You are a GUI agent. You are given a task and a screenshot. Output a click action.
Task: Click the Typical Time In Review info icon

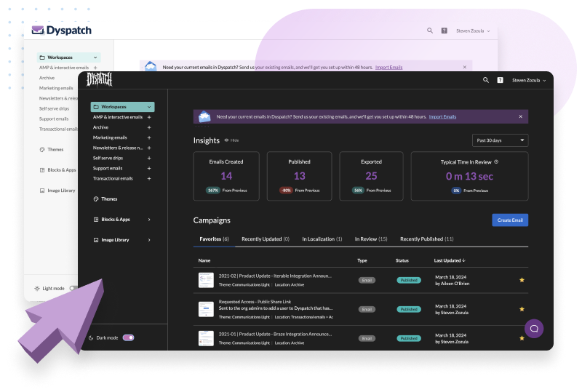point(496,162)
